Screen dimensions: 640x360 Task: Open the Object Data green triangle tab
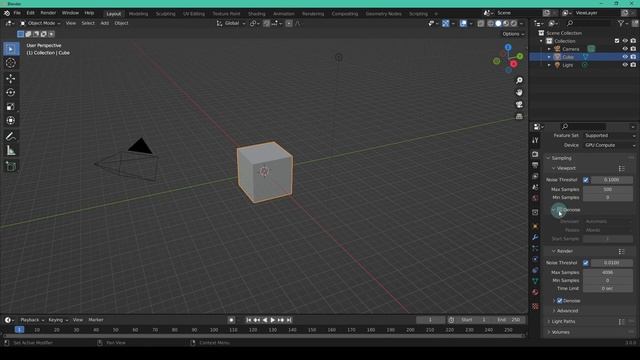[x=535, y=281]
